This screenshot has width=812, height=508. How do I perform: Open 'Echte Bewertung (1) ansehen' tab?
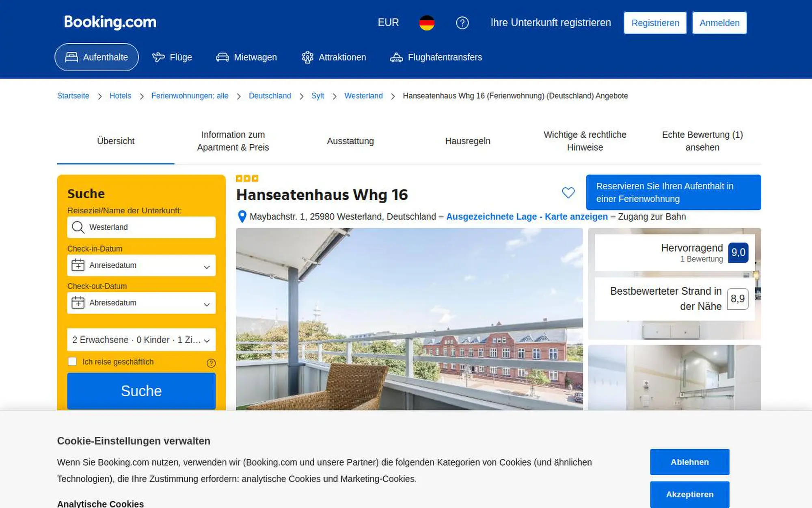[702, 141]
